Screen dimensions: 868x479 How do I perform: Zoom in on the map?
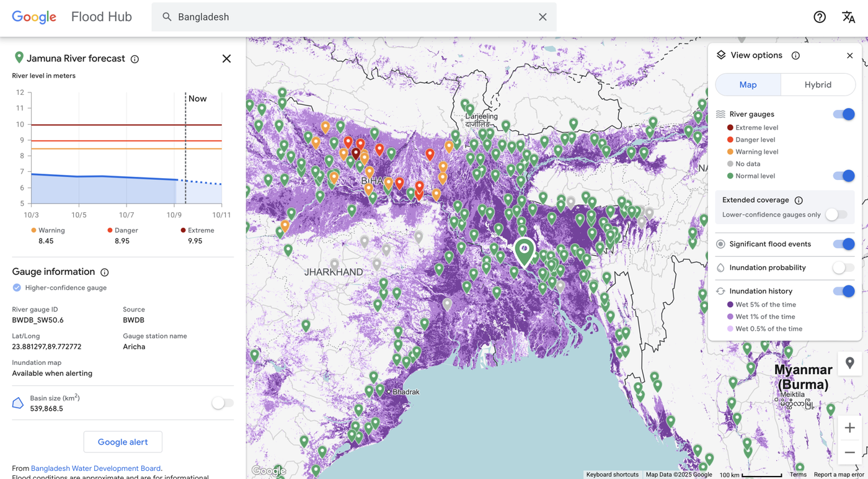tap(849, 428)
